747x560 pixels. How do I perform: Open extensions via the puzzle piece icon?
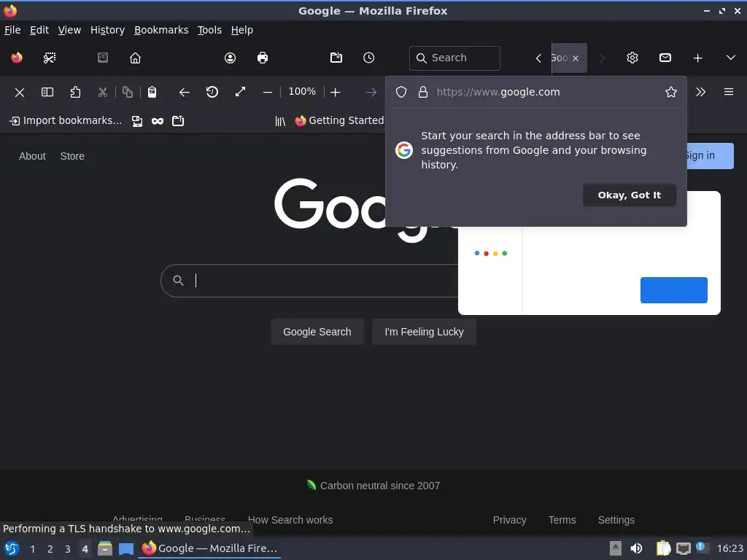coord(75,92)
